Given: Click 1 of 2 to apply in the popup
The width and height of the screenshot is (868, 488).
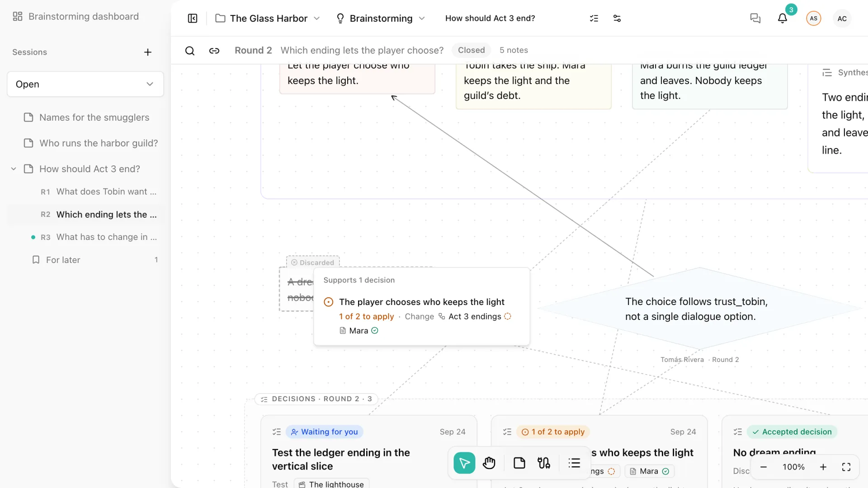Looking at the screenshot, I should pos(367,317).
